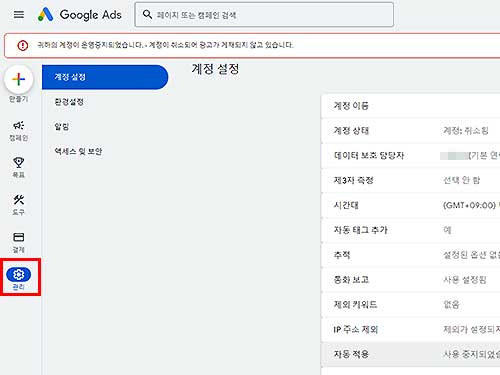The width and height of the screenshot is (500, 375).
Task: Expand the 시간대 settings row
Action: (x=411, y=205)
